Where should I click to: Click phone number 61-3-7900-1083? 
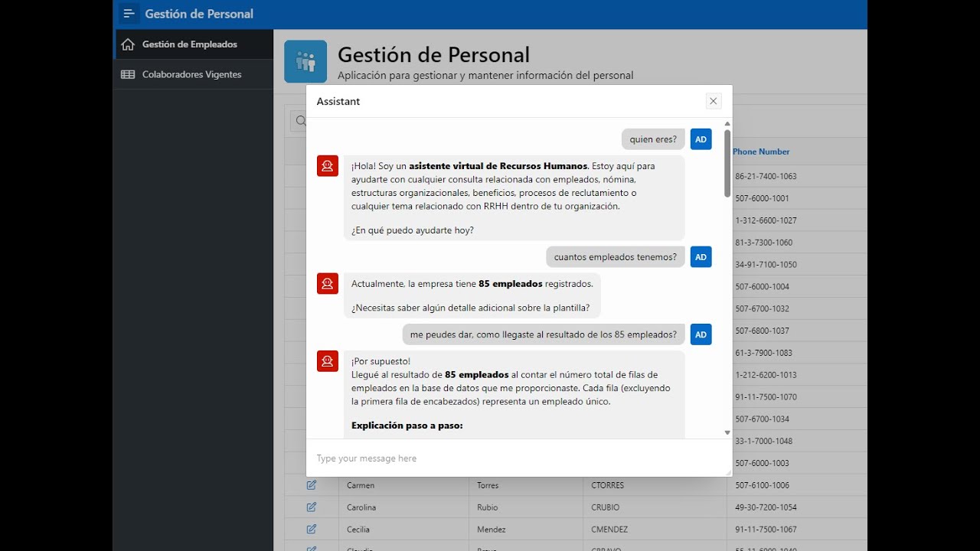764,353
